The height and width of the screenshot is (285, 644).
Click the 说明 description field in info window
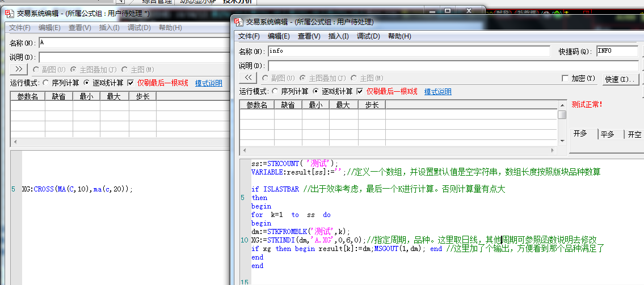click(x=453, y=66)
